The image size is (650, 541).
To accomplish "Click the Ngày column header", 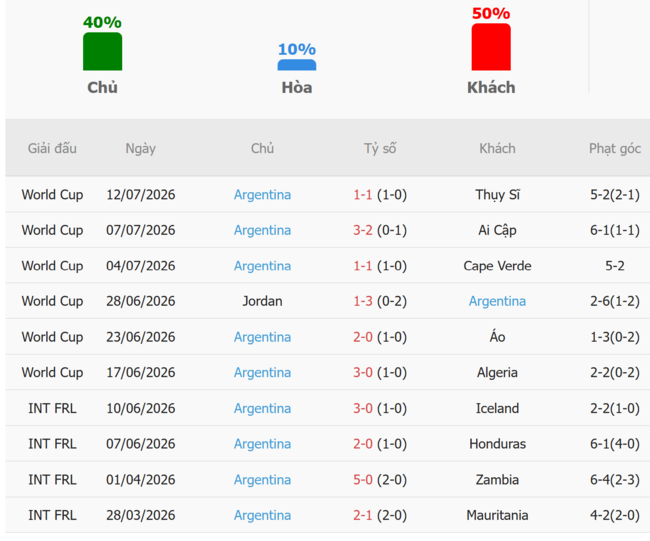I will [x=141, y=148].
